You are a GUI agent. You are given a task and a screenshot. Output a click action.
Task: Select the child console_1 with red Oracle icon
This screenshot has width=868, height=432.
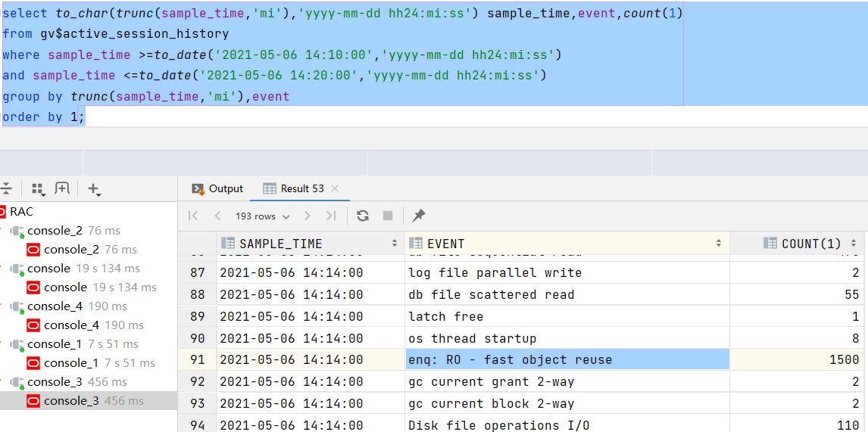[x=92, y=363]
